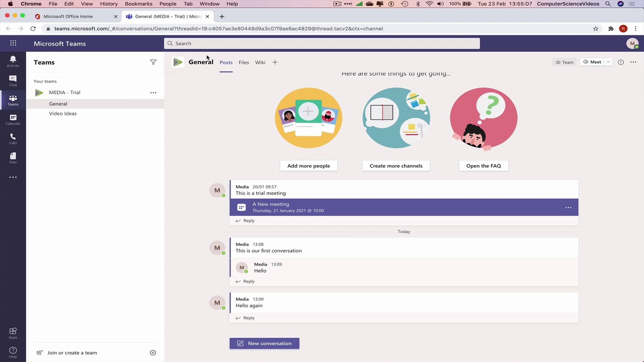Click the Teams search box

pos(322,43)
